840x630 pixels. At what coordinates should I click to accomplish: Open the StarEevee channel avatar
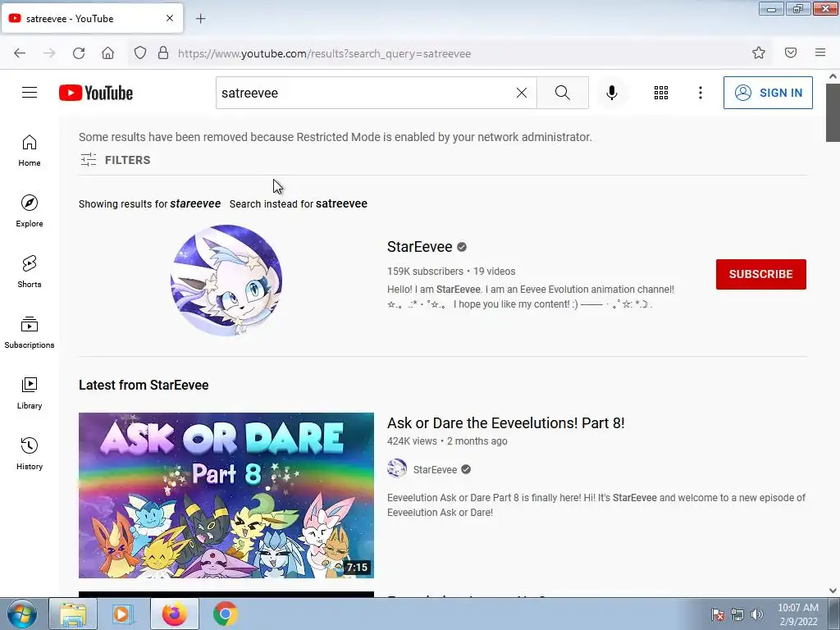pyautogui.click(x=226, y=281)
